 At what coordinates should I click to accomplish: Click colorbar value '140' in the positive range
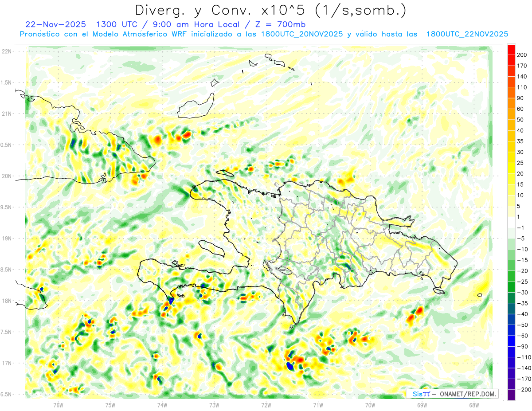point(522,77)
